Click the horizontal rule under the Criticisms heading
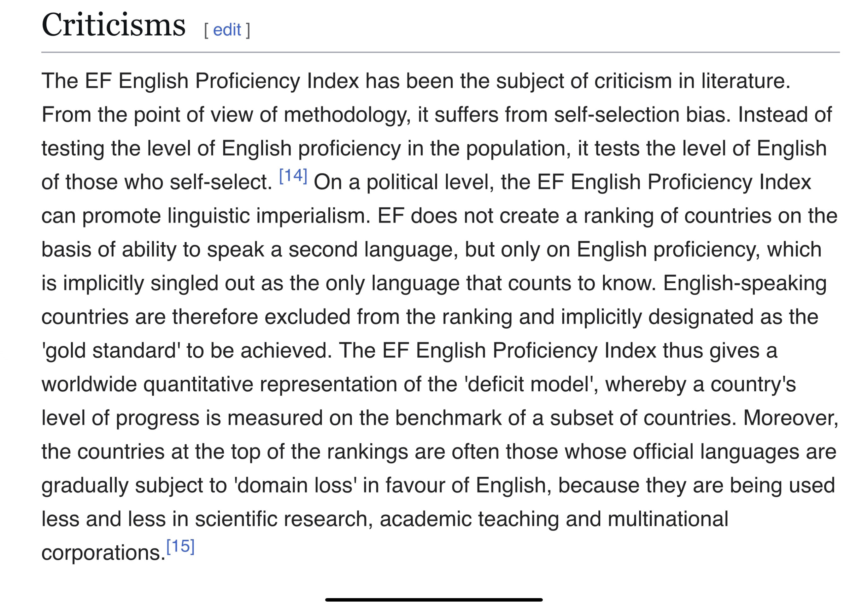 [440, 52]
